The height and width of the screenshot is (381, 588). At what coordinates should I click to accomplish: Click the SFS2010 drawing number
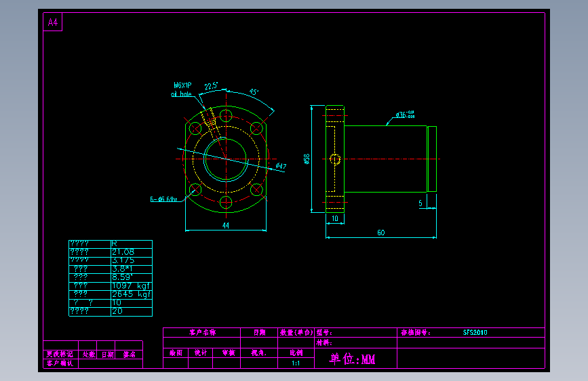[475, 332]
